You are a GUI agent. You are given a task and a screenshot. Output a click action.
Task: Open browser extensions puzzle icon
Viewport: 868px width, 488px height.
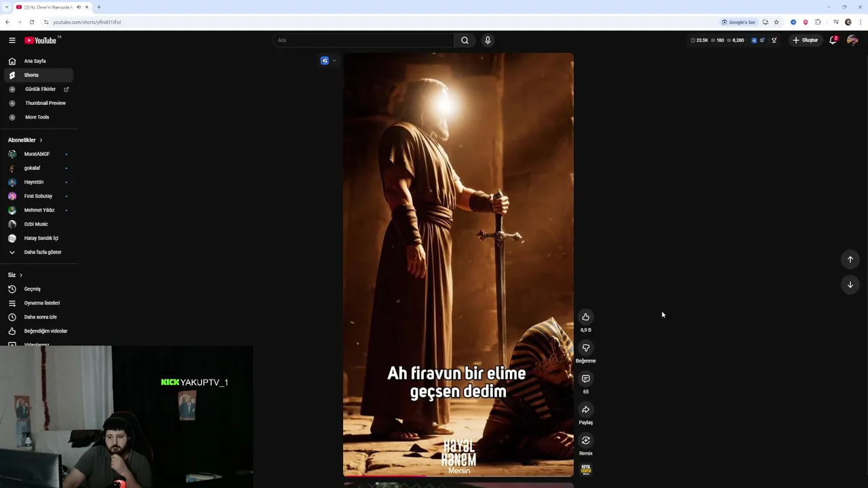(x=818, y=22)
